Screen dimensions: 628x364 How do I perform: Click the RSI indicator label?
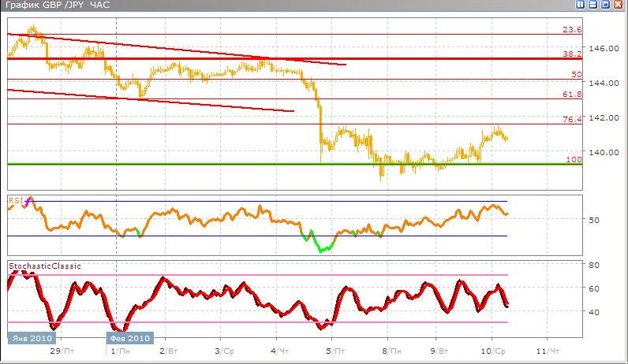pyautogui.click(x=15, y=201)
